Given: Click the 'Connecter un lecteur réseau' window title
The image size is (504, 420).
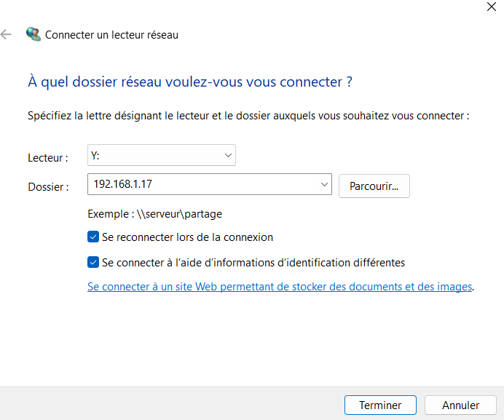Looking at the screenshot, I should pos(111,34).
